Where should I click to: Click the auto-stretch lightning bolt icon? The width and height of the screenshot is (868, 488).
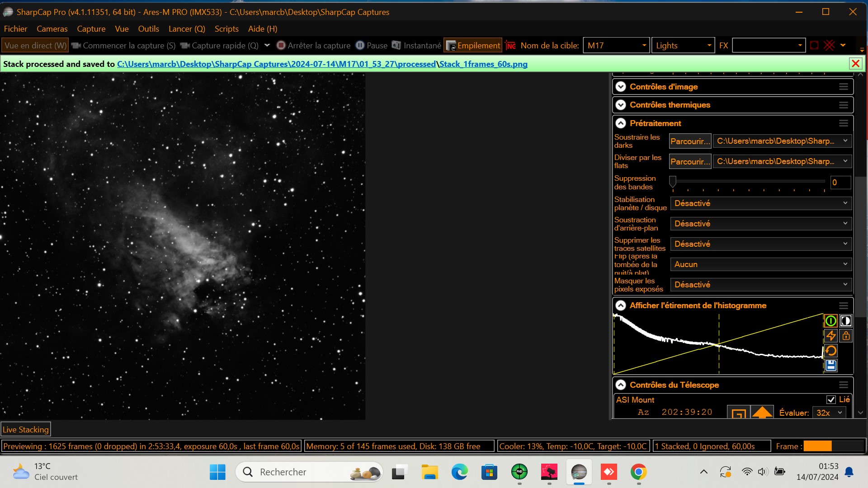[830, 336]
